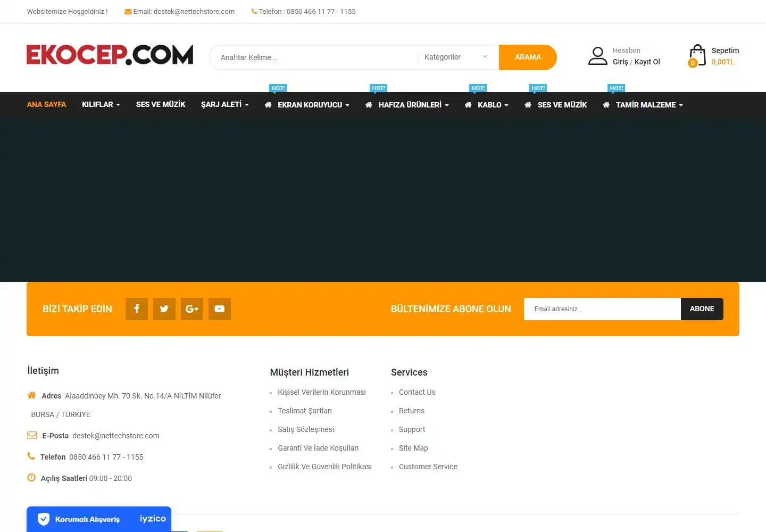Focus the Anahtar Kelime search field
The height and width of the screenshot is (532, 766).
tap(314, 57)
